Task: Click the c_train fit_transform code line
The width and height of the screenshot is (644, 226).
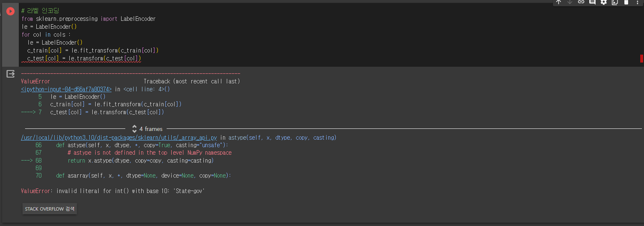Action: point(92,50)
